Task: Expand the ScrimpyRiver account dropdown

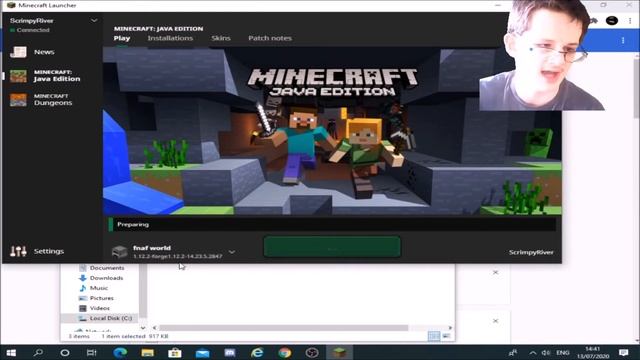Action: [x=94, y=20]
